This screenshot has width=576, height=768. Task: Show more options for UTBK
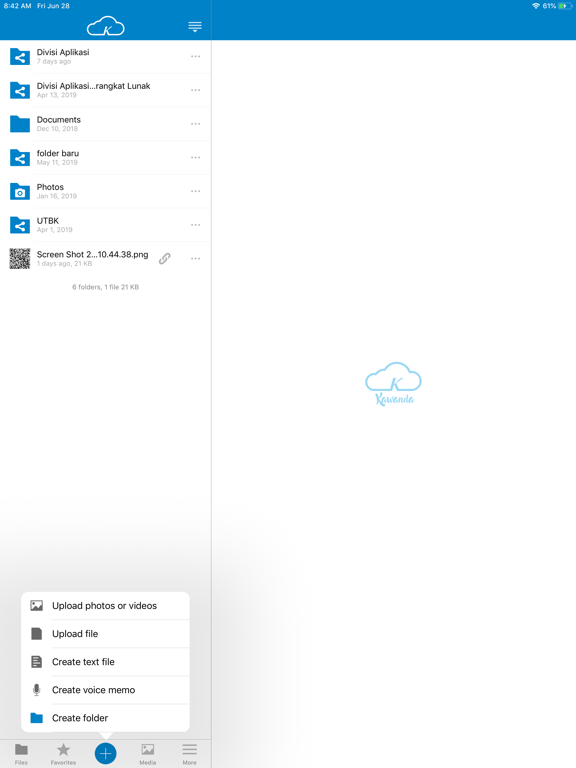click(x=195, y=225)
